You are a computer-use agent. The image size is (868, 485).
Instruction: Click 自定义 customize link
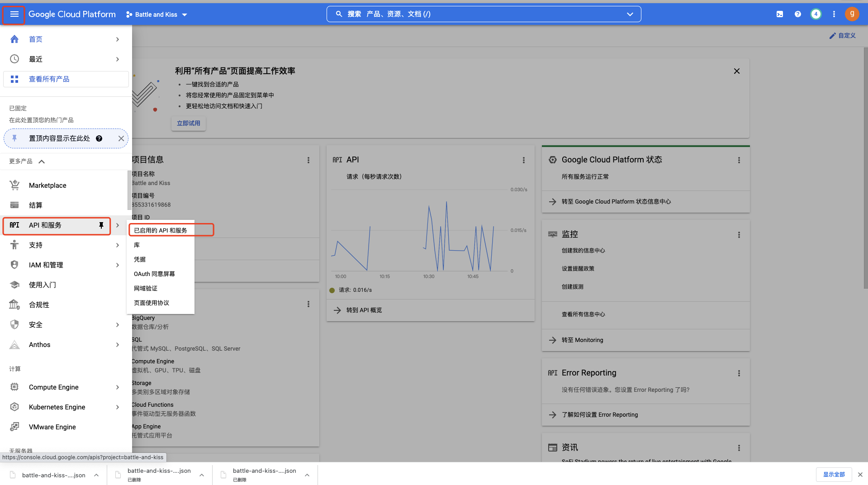842,35
